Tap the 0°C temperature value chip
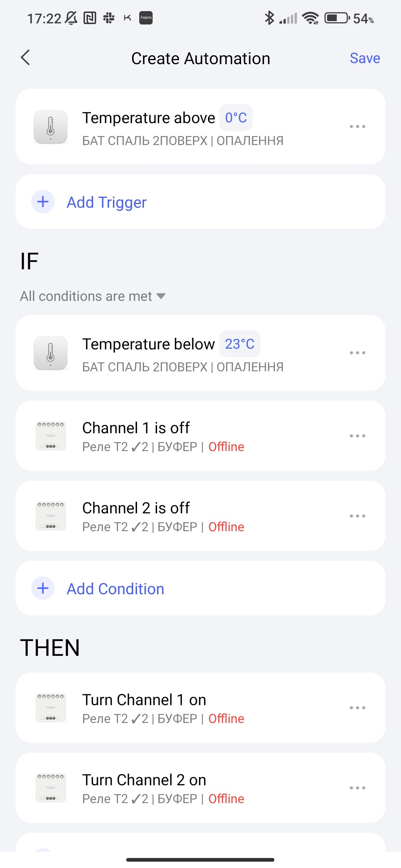 (236, 118)
